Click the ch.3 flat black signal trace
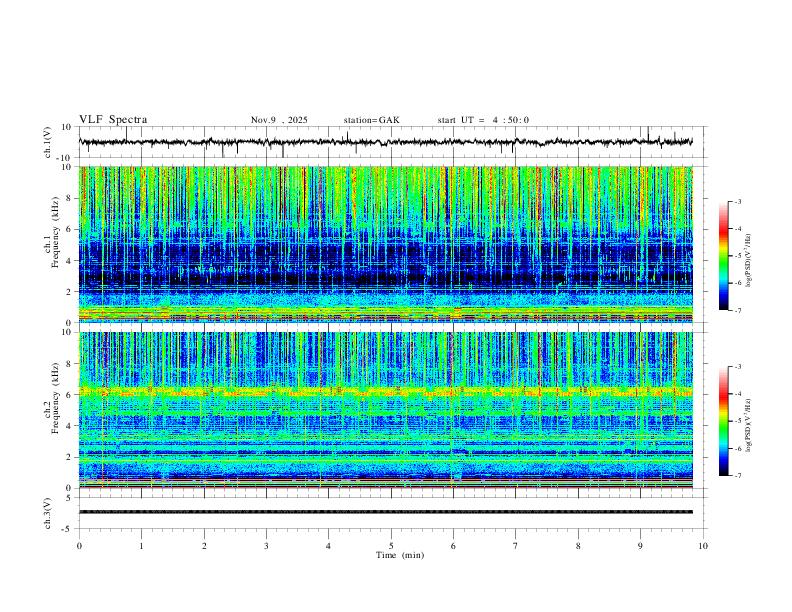 coord(385,512)
